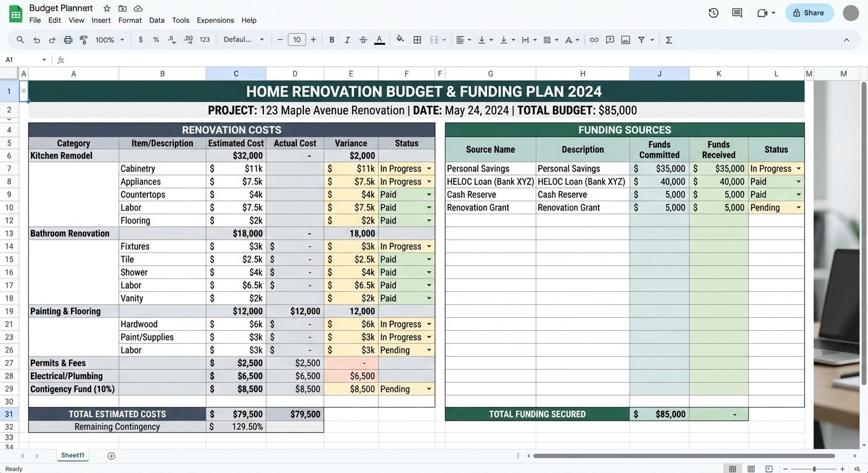868x473 pixels.
Task: Decrease the font size
Action: 280,39
